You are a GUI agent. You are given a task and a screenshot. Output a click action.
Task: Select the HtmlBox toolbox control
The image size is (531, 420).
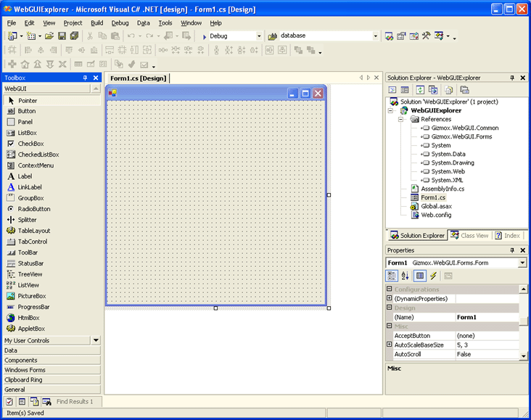click(52, 318)
